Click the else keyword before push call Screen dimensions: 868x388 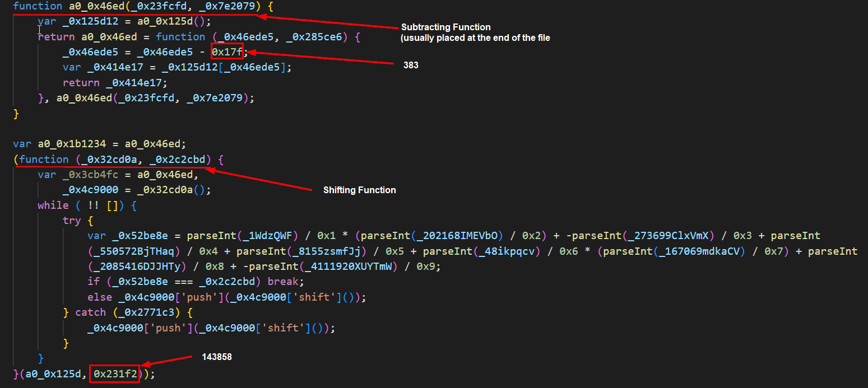(100, 297)
